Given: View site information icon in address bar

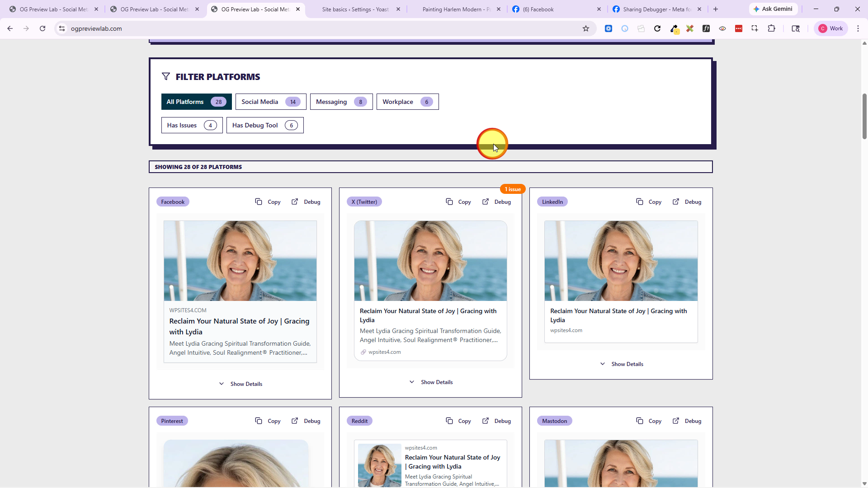Looking at the screenshot, I should pos(62,28).
